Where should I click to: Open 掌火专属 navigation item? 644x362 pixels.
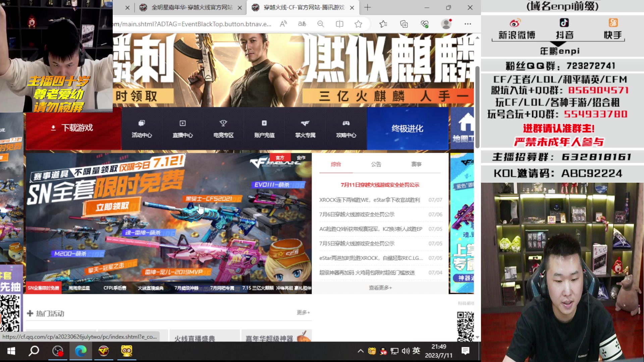click(305, 129)
